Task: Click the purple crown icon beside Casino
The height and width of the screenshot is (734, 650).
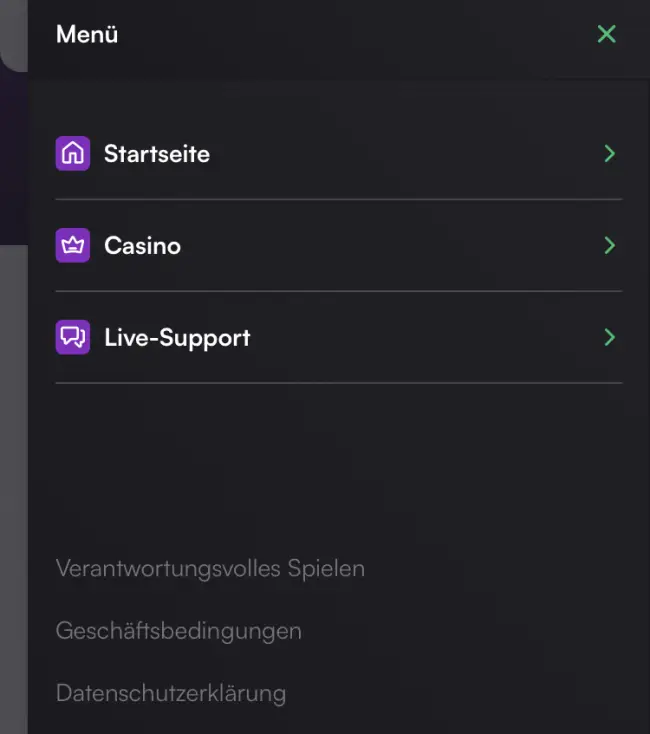Action: point(73,246)
